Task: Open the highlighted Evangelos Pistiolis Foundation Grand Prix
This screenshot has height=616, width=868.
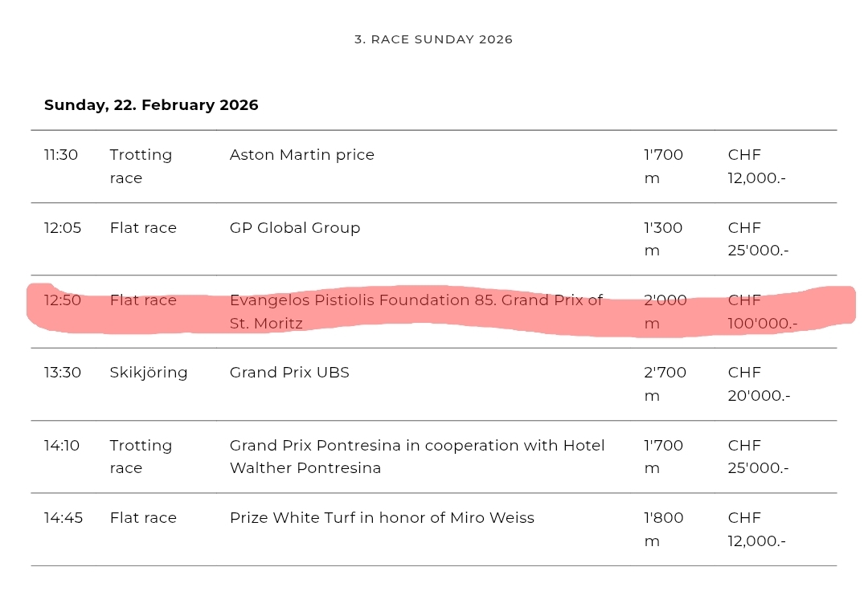Action: (x=416, y=312)
